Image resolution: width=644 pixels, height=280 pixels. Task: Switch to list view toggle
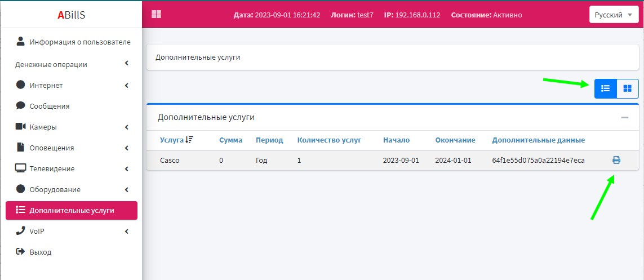(x=605, y=88)
